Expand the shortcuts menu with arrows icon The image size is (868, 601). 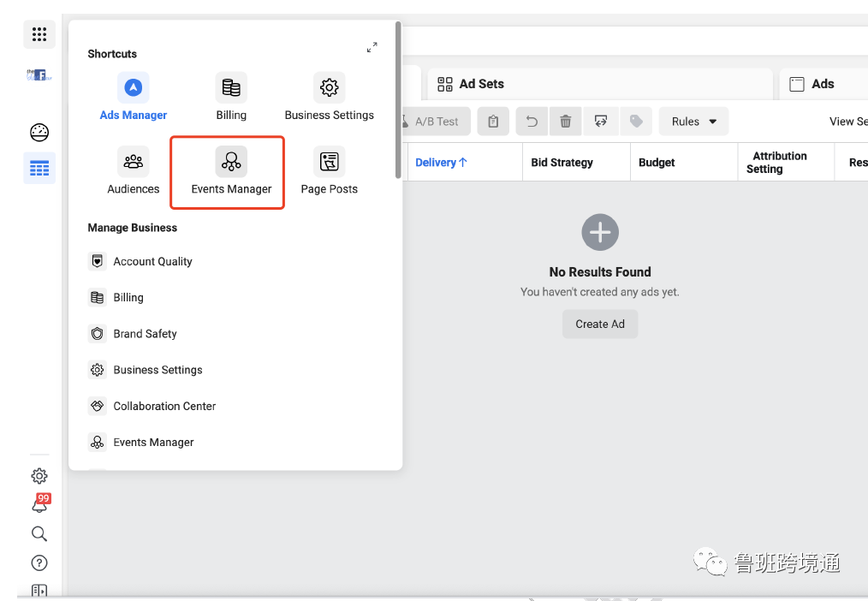pos(372,48)
